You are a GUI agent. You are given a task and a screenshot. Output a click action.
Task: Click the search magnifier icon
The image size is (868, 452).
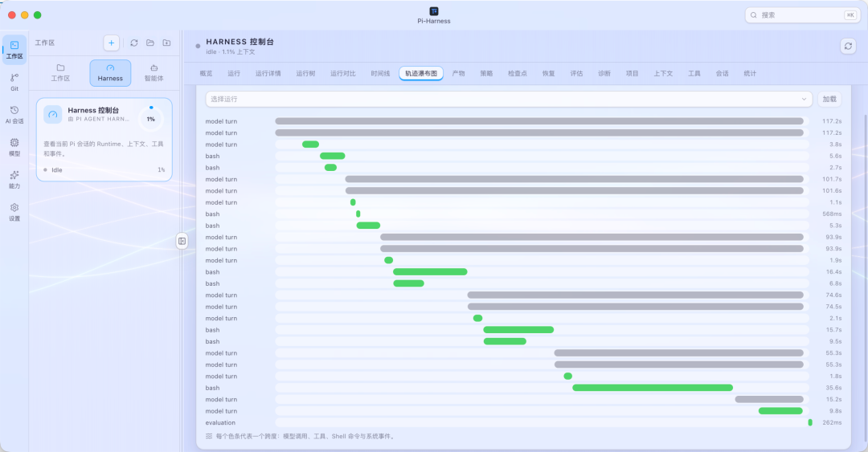753,15
